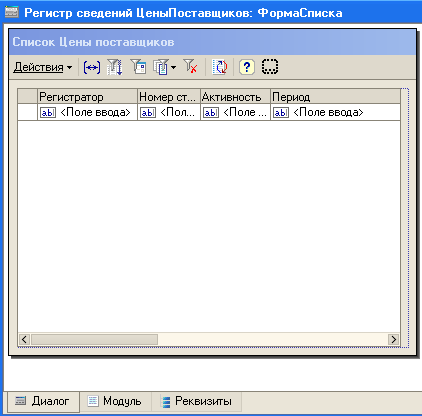Image resolution: width=422 pixels, height=416 pixels.
Task: Click the refresh list icon
Action: point(220,67)
